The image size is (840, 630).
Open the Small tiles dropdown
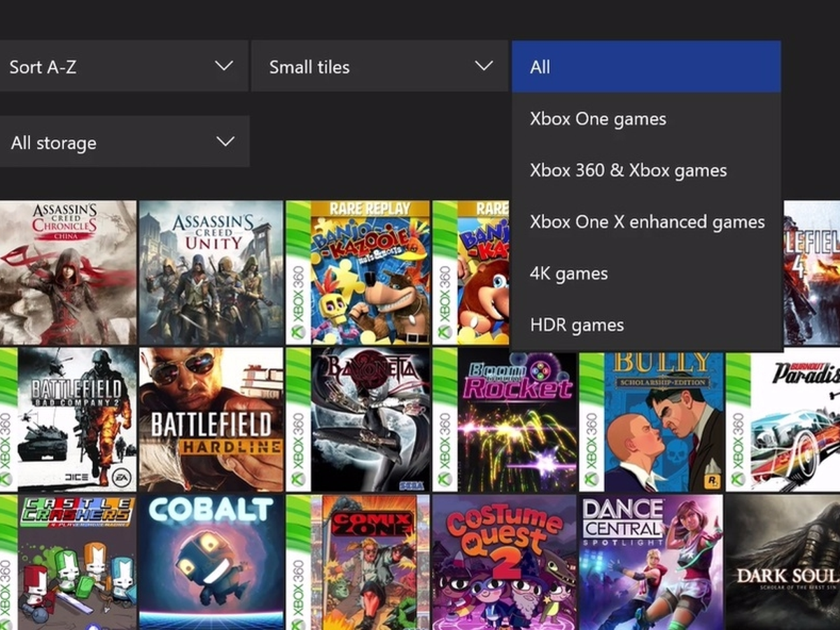coord(379,66)
